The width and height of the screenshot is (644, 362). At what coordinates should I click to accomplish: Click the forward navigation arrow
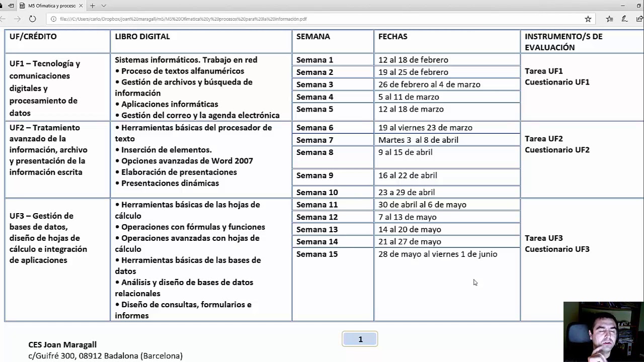[17, 19]
